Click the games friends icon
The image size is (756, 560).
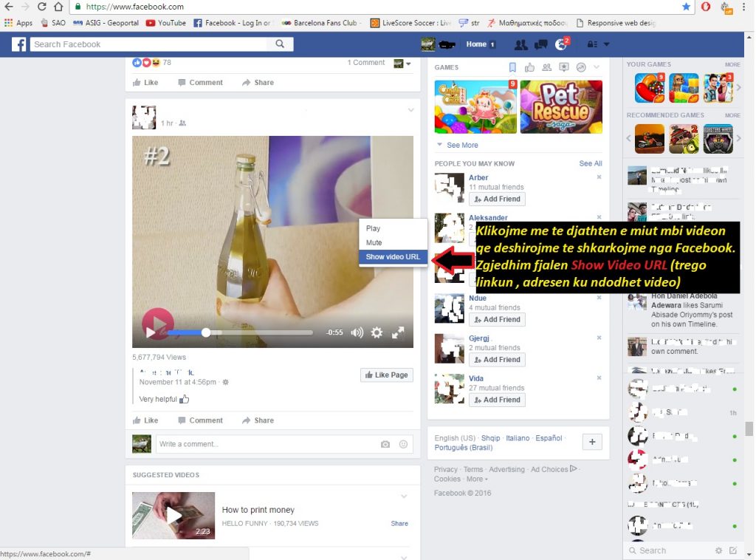tap(547, 67)
